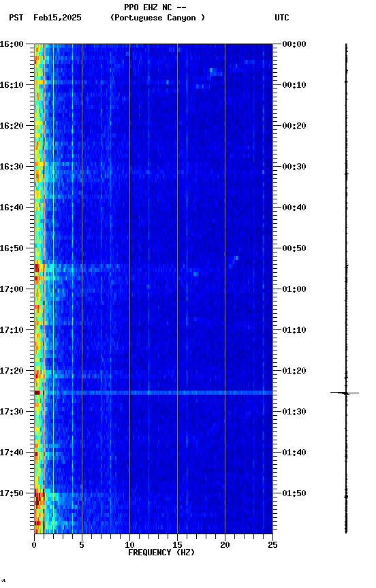The width and height of the screenshot is (376, 588).
Task: Click the '01:50' UTC time label
Action: 294,493
